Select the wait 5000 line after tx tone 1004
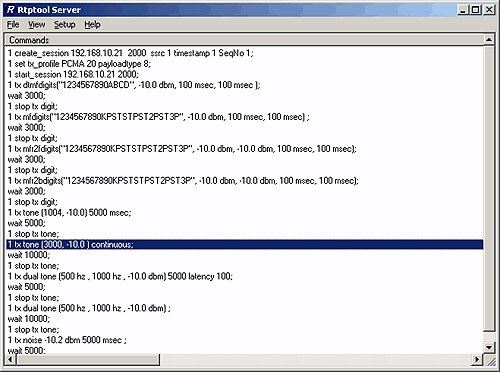The height and width of the screenshot is (372, 500). (x=245, y=223)
